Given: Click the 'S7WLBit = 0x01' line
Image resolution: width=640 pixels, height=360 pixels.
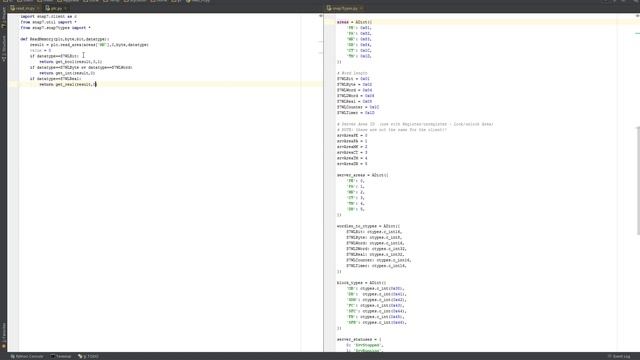Looking at the screenshot, I should (353, 79).
